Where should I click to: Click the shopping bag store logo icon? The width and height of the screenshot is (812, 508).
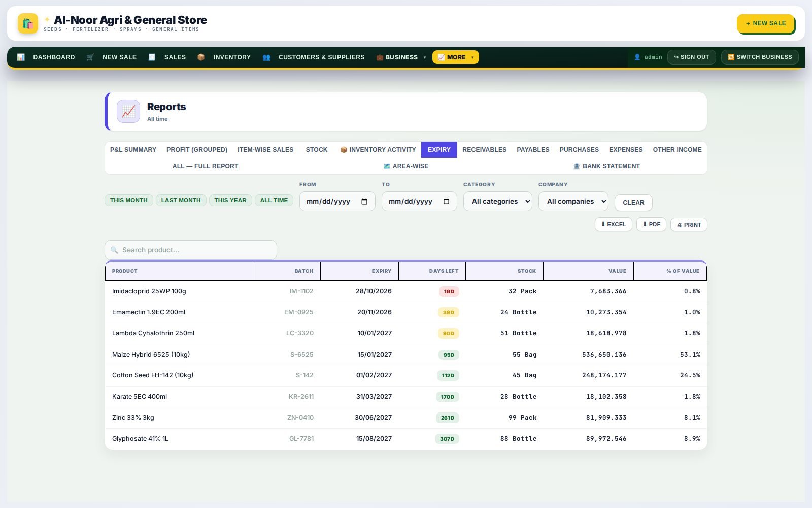[28, 23]
